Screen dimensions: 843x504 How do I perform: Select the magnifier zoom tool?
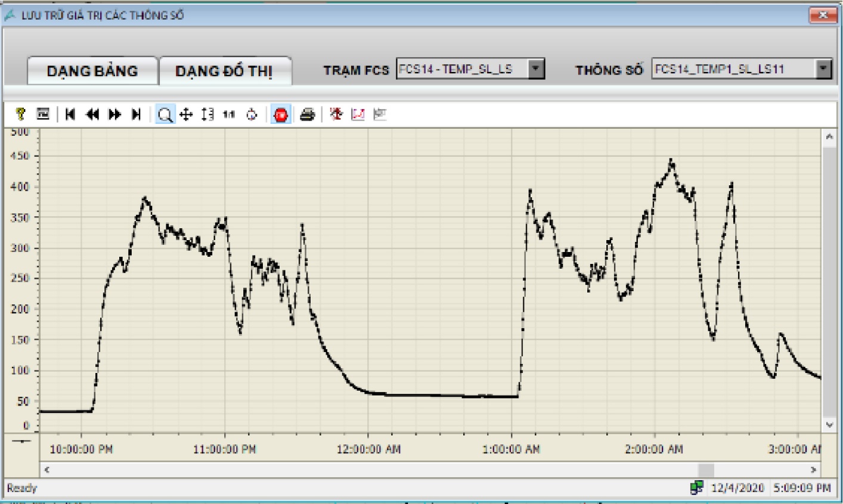pos(165,114)
